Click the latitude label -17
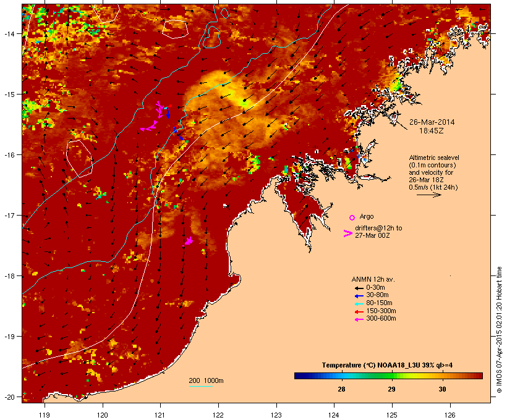Viewport: 507px width, 420px height. tap(9, 216)
